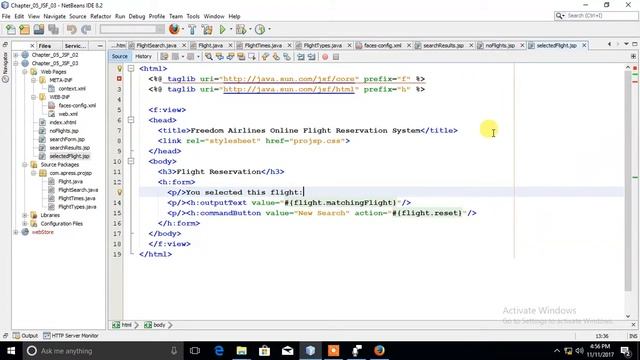Click the Stop Macro Recording square icon

pyautogui.click(x=336, y=57)
